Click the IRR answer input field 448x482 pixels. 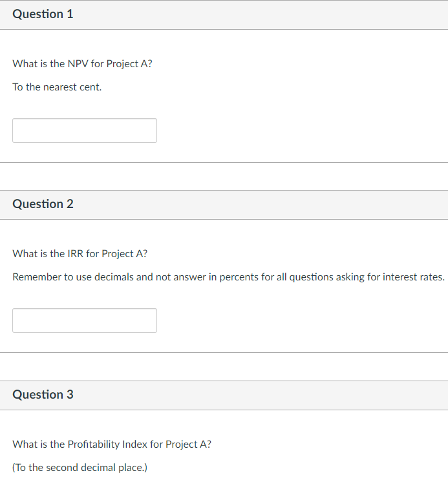coord(84,320)
